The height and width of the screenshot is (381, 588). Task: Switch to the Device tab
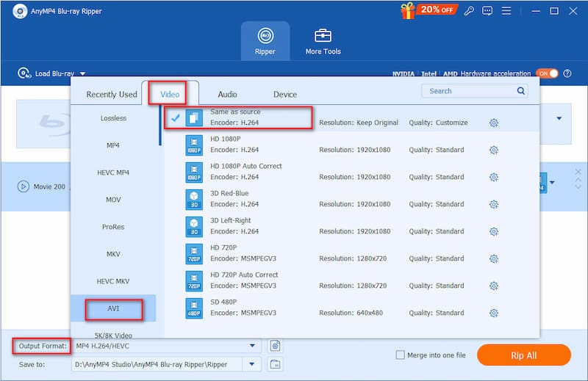click(x=285, y=94)
